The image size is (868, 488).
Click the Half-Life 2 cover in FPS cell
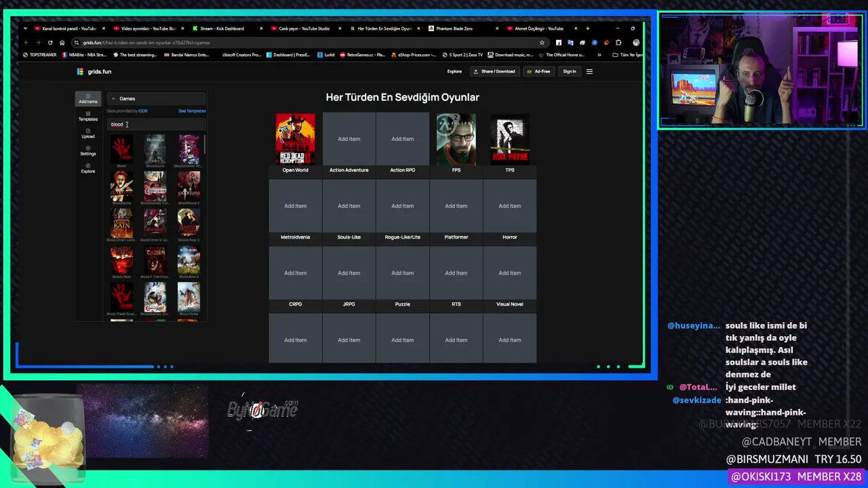click(x=456, y=139)
